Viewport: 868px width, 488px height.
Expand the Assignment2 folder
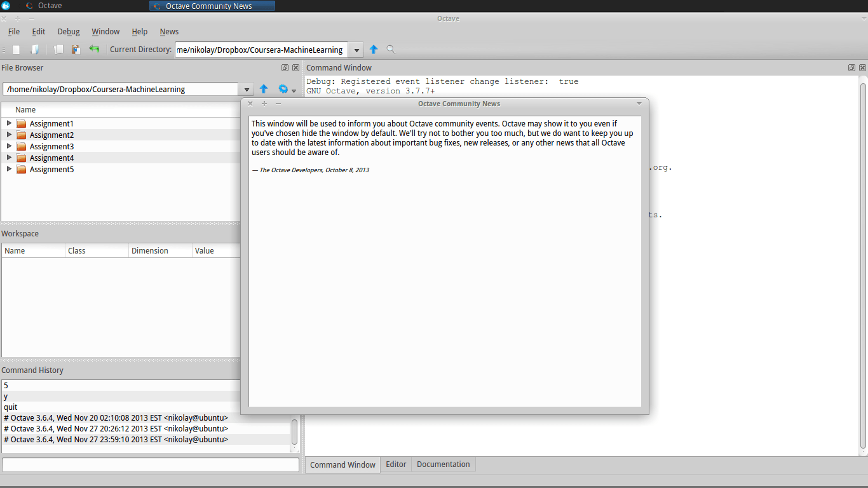pos(9,134)
